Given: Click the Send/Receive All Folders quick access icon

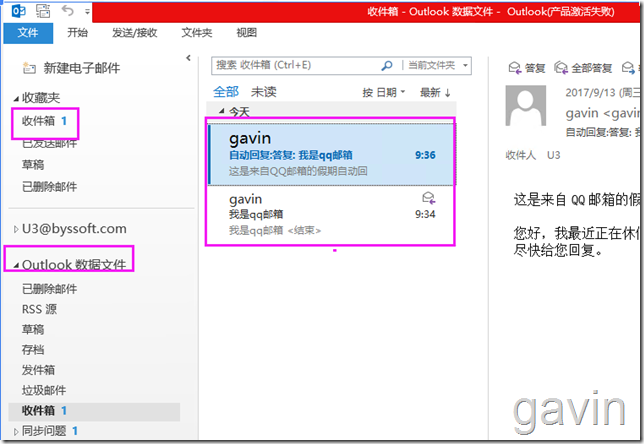Looking at the screenshot, I should coord(43,11).
